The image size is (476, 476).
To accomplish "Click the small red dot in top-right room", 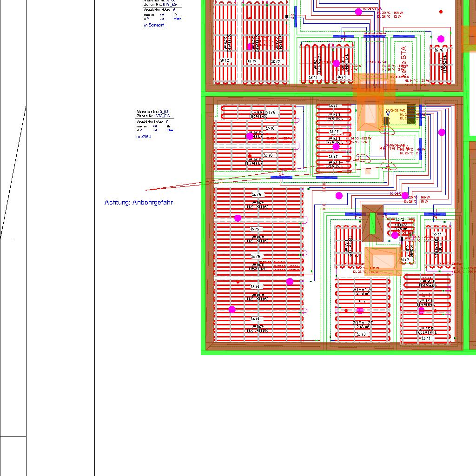I will [441, 12].
